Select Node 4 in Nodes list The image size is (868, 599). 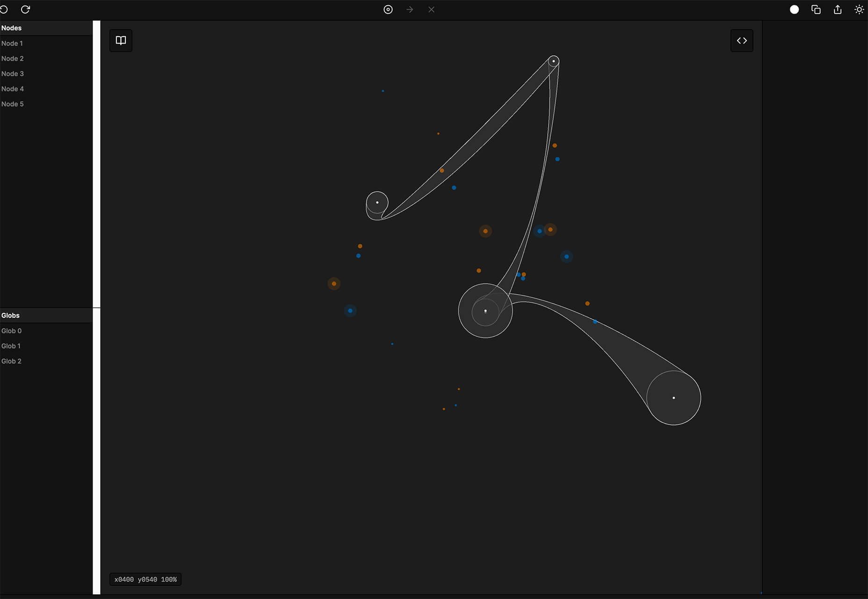(46, 89)
